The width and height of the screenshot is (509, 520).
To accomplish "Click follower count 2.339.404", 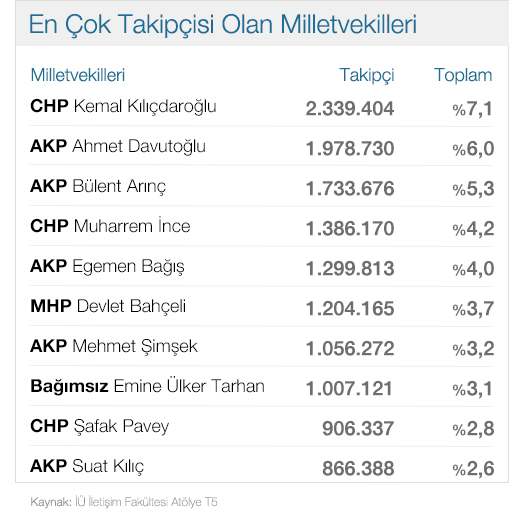I will (350, 109).
